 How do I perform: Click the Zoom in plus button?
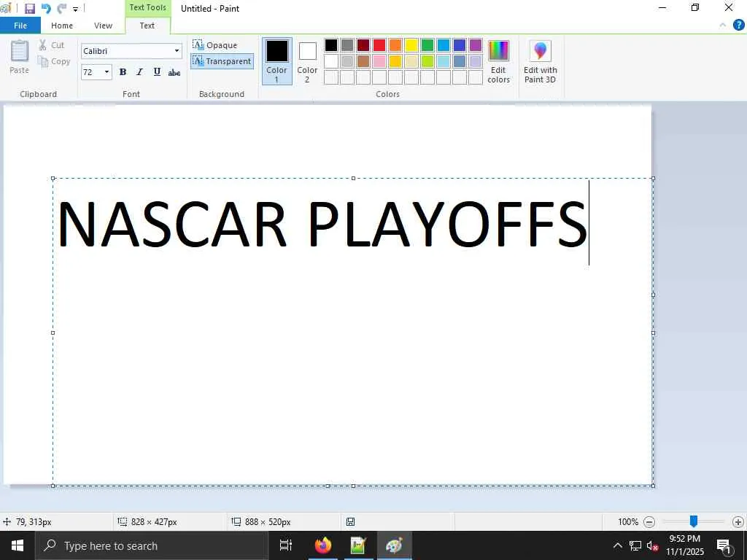coord(738,522)
